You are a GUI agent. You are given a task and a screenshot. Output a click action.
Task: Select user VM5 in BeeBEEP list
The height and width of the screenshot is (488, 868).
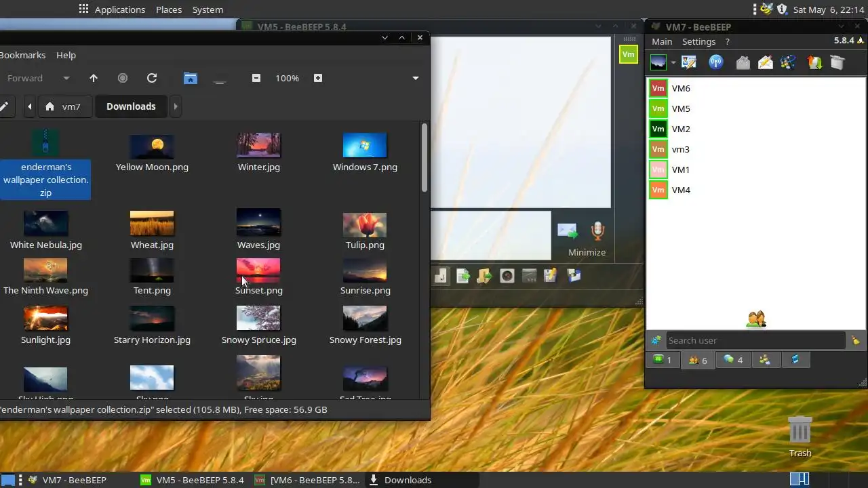tap(756, 108)
